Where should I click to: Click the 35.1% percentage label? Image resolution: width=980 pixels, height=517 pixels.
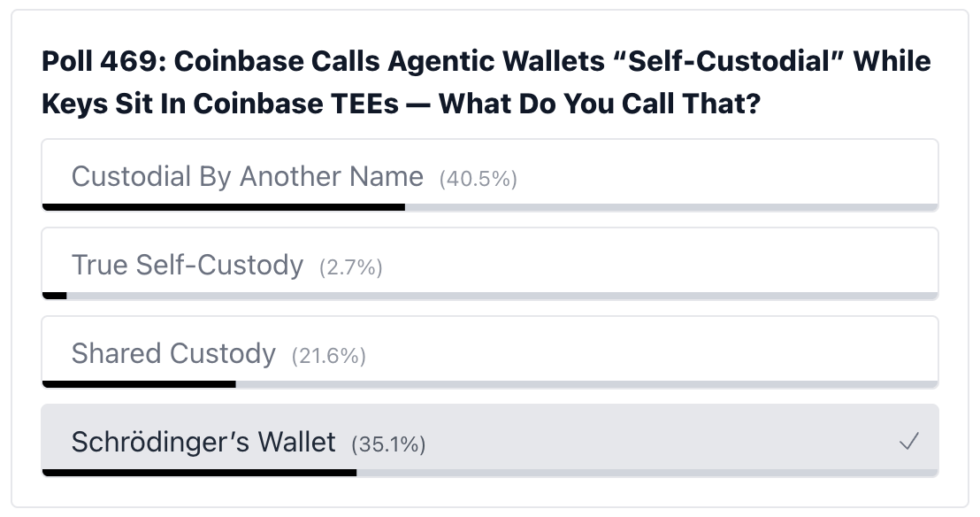pos(388,444)
